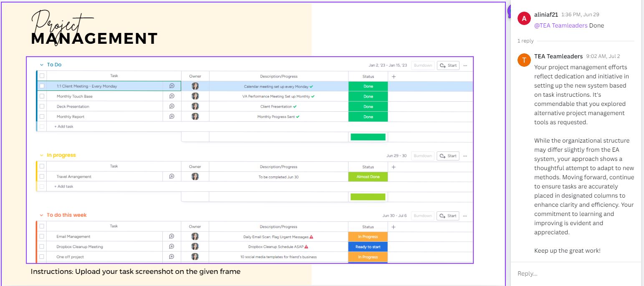The image size is (644, 286).
Task: Check the Deck Presentation row checkbox
Action: click(42, 106)
